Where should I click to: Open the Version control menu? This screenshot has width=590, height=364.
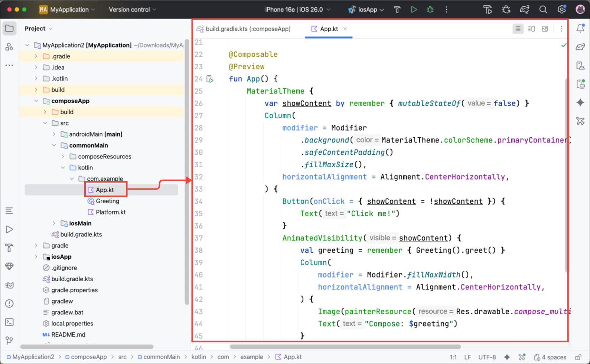132,10
